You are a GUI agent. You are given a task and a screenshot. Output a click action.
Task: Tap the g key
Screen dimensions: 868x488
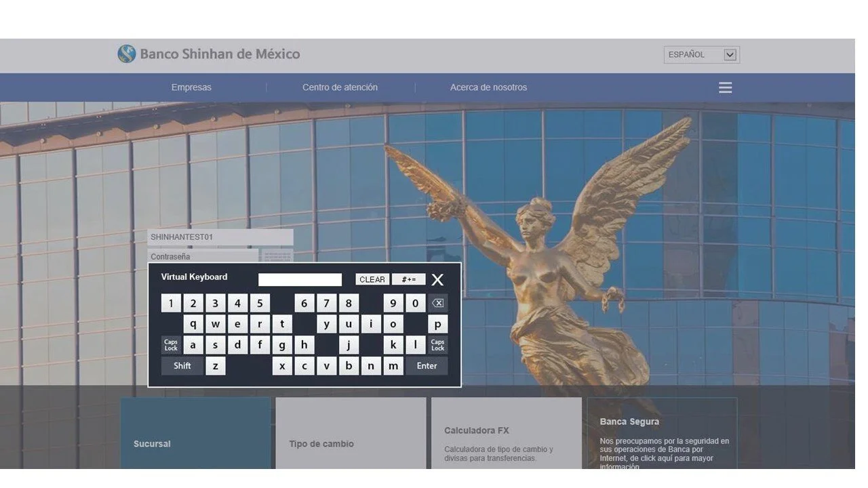tap(282, 345)
